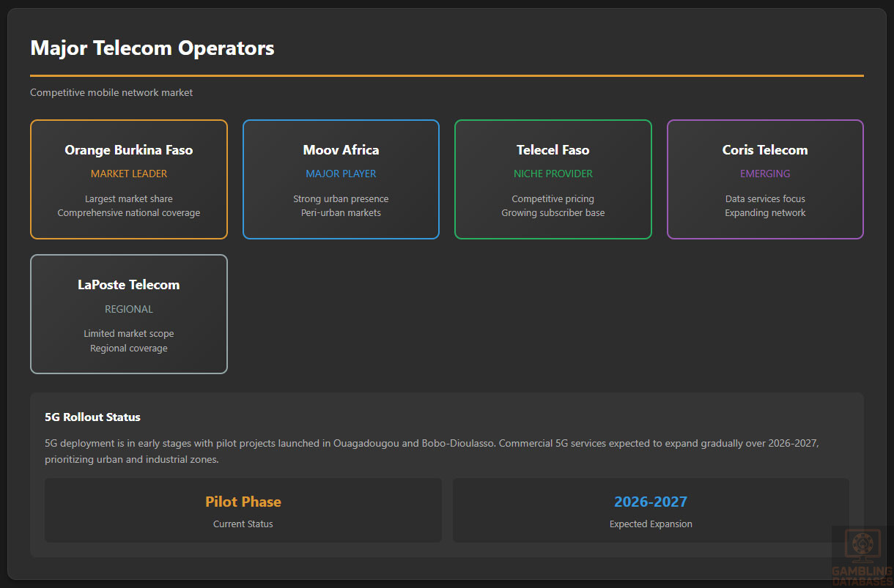
Task: Click the Pilot Phase status text
Action: tap(243, 502)
